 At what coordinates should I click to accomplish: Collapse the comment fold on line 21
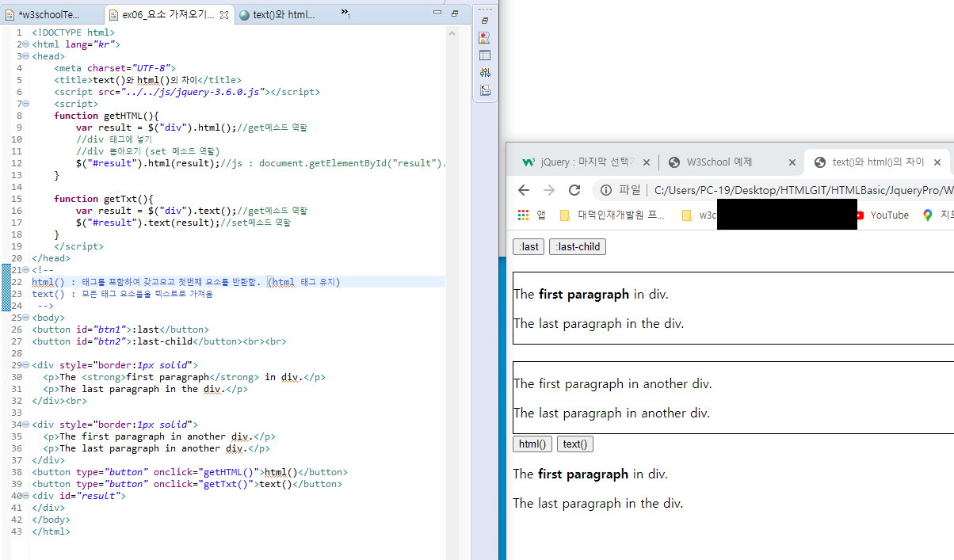28,270
